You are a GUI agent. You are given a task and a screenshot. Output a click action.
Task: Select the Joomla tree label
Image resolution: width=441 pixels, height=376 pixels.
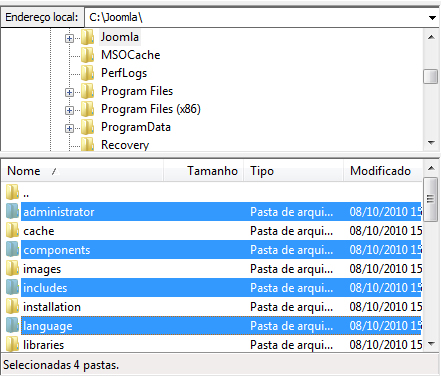tap(120, 37)
